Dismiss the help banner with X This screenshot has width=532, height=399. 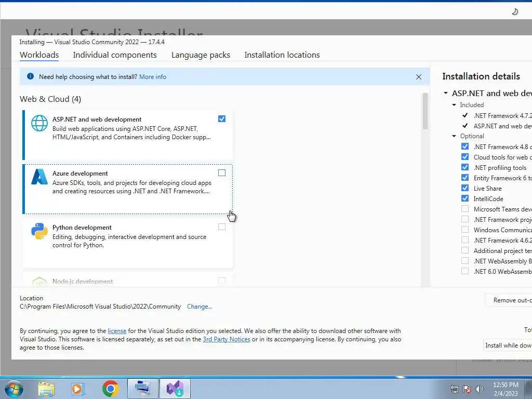[x=419, y=77]
